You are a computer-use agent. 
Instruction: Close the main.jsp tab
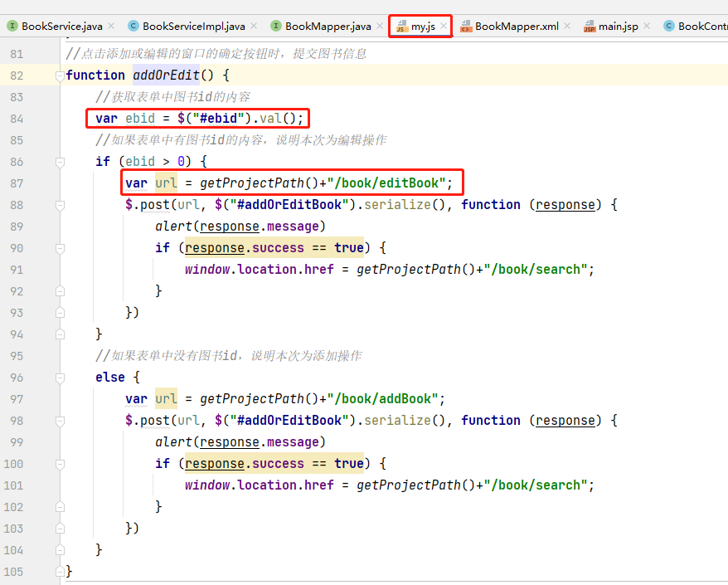pos(647,26)
